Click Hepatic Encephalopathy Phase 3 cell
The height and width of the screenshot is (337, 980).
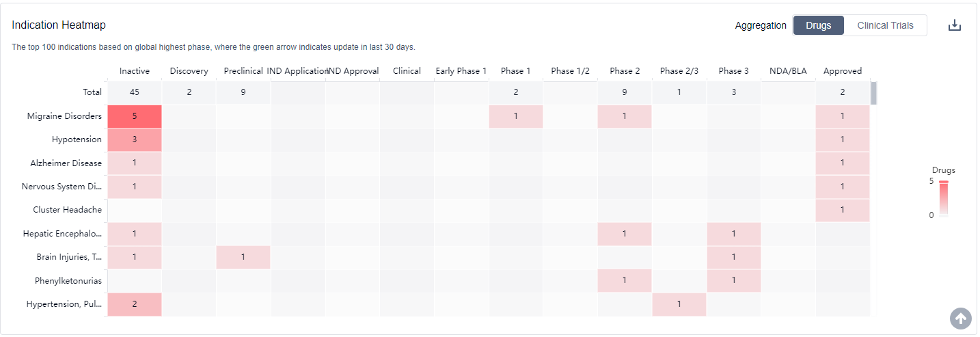(x=733, y=234)
